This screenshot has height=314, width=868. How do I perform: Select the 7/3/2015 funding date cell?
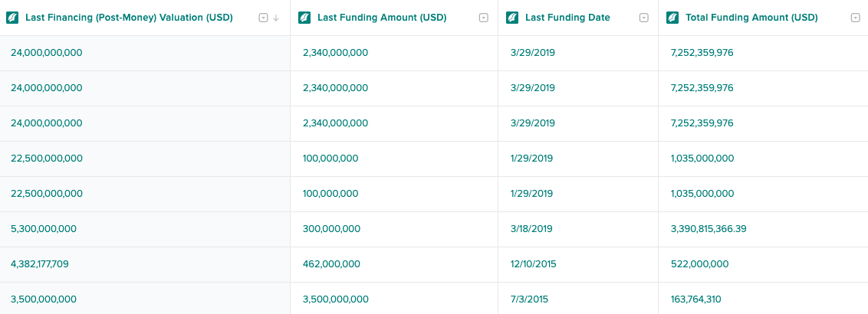(578, 299)
